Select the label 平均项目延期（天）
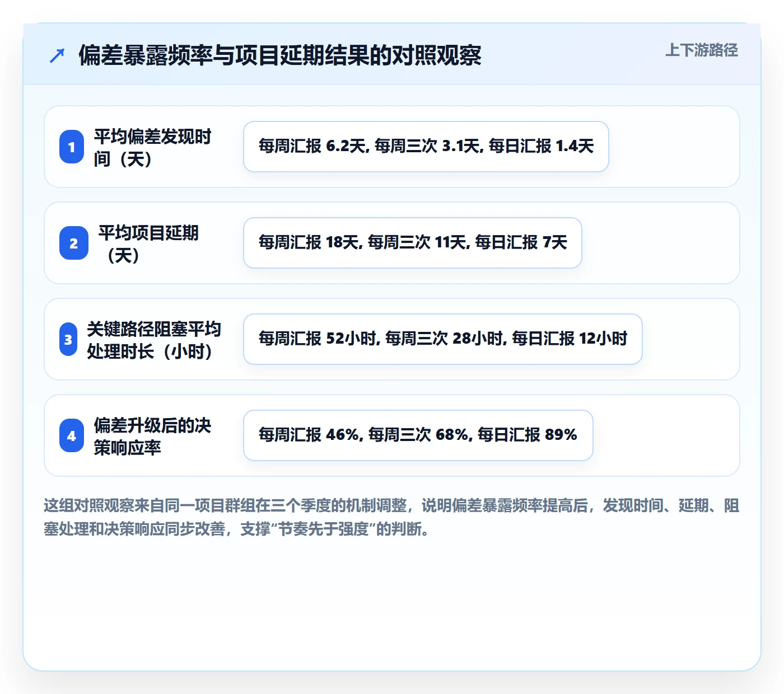Screen dimensions: 784x694 click(x=148, y=243)
